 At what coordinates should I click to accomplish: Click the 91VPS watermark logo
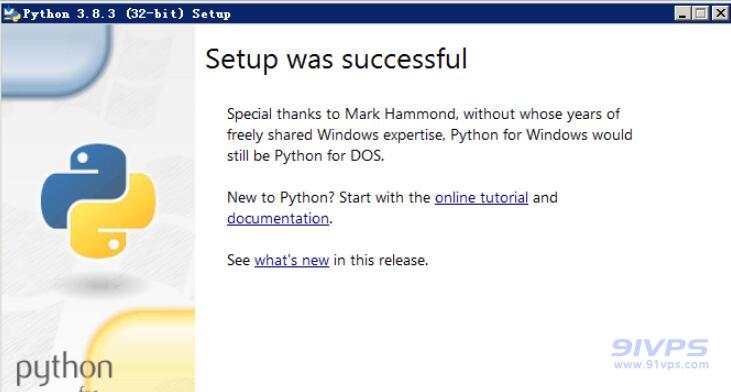pos(659,348)
